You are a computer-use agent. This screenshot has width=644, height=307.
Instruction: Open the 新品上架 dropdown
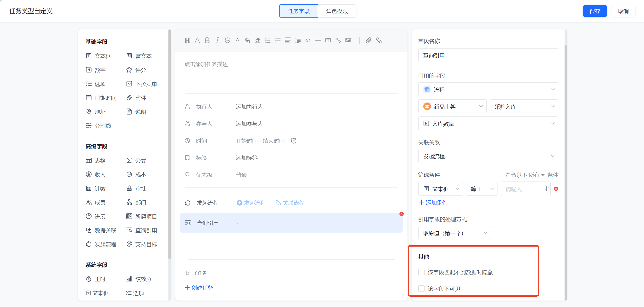(452, 106)
